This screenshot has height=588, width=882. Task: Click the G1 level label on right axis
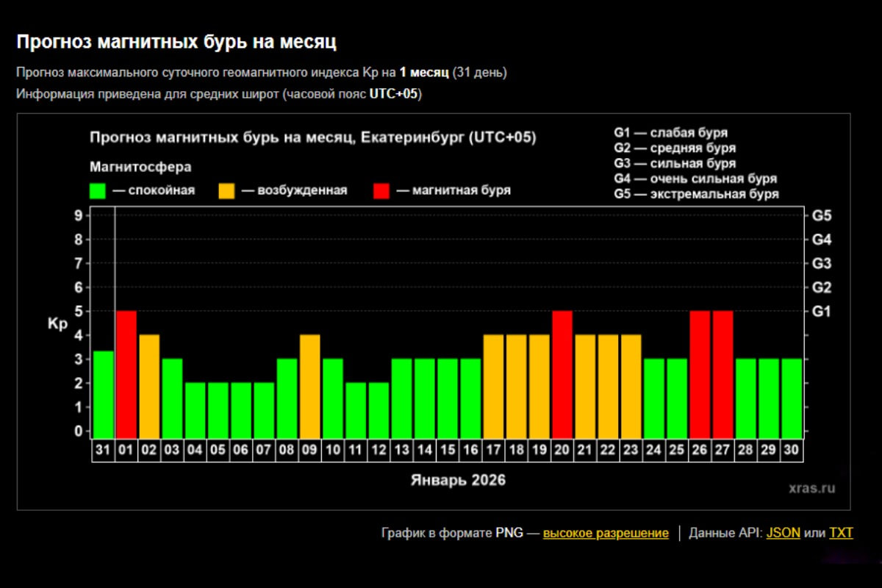click(822, 312)
